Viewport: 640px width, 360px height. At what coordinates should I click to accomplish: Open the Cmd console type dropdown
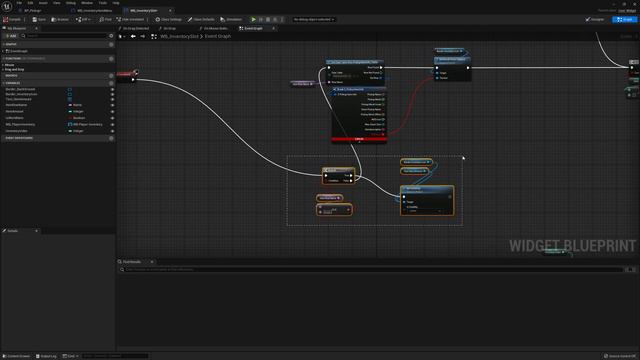click(71, 356)
